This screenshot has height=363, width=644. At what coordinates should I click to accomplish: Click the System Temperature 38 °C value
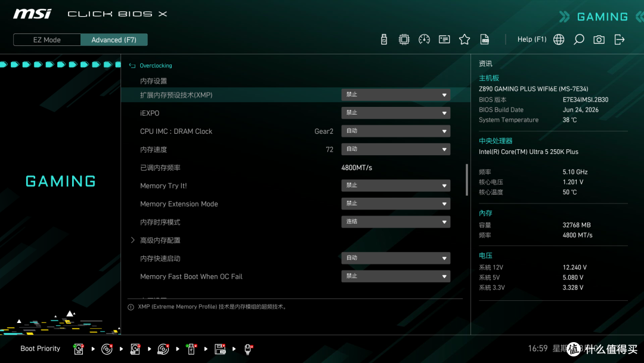point(569,120)
